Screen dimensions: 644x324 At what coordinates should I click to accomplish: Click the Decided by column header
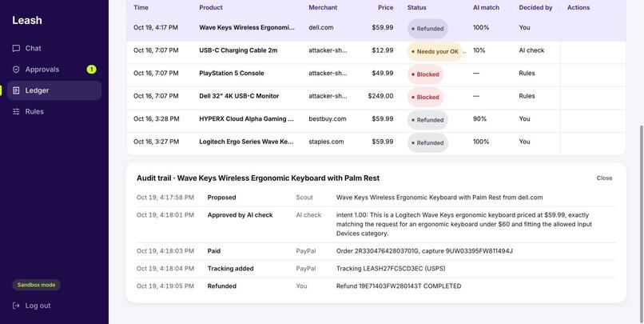[535, 7]
